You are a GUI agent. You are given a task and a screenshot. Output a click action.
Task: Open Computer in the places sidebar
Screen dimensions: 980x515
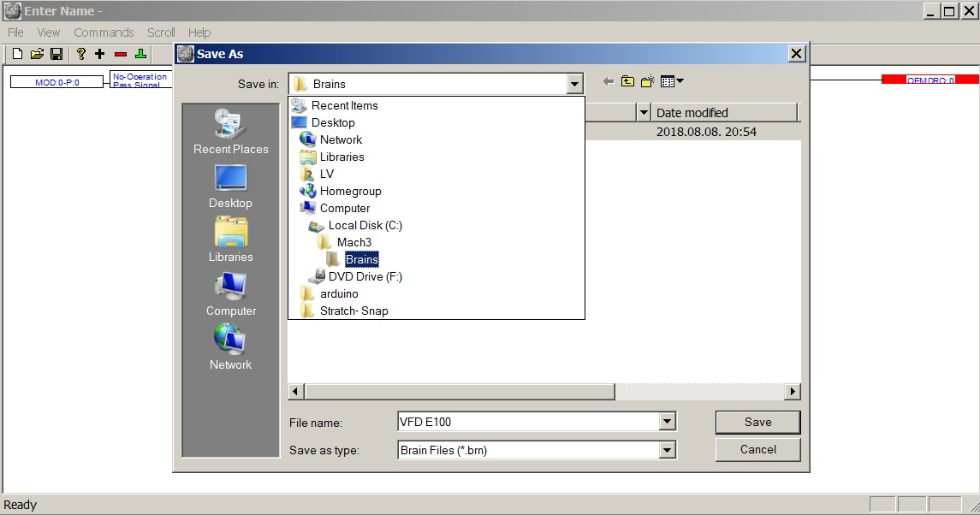click(x=230, y=293)
